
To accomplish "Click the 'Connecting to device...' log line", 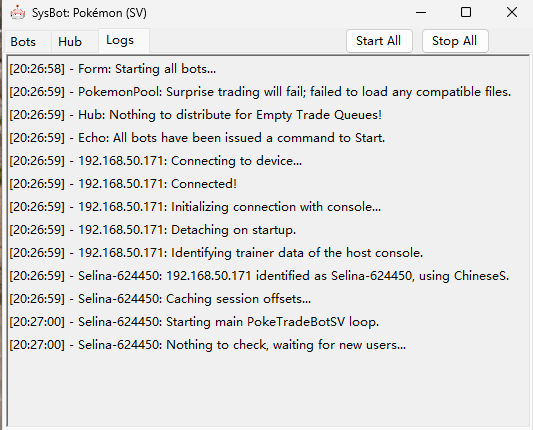I will click(x=156, y=161).
